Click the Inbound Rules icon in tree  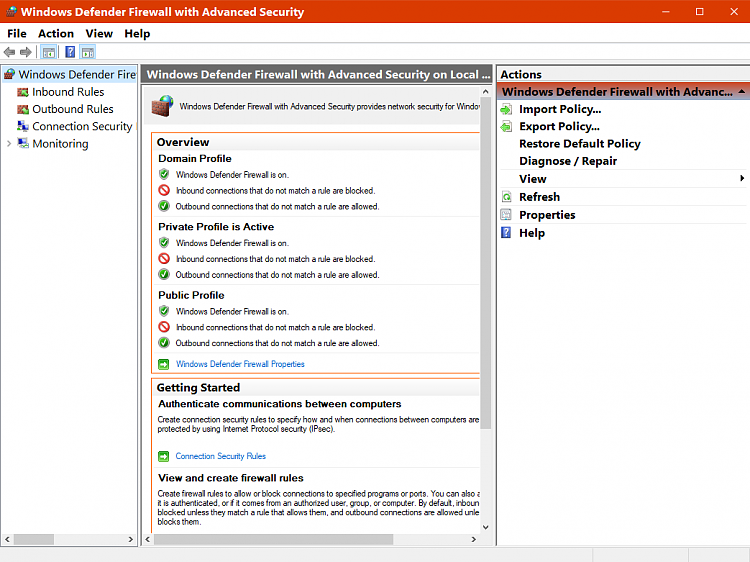(x=22, y=92)
